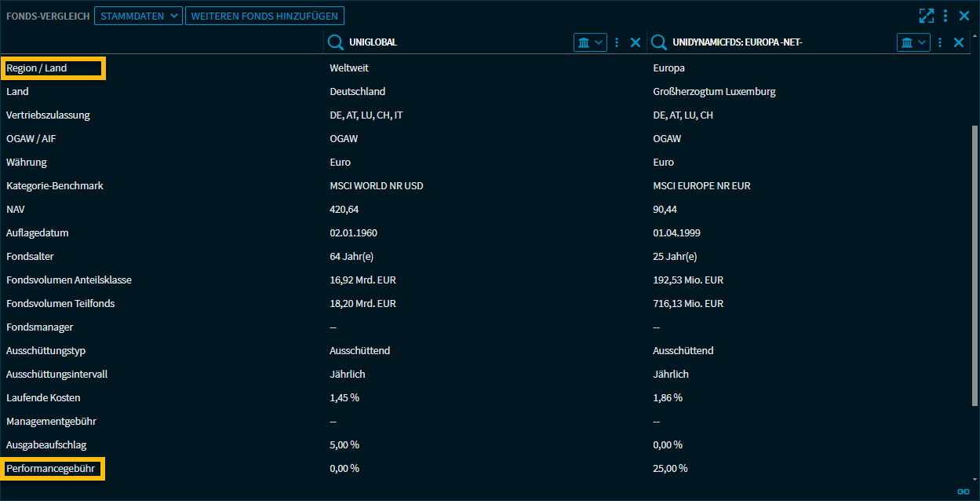Screen dimensions: 980x501
Task: Open the Stammdaten dropdown
Action: 138,16
